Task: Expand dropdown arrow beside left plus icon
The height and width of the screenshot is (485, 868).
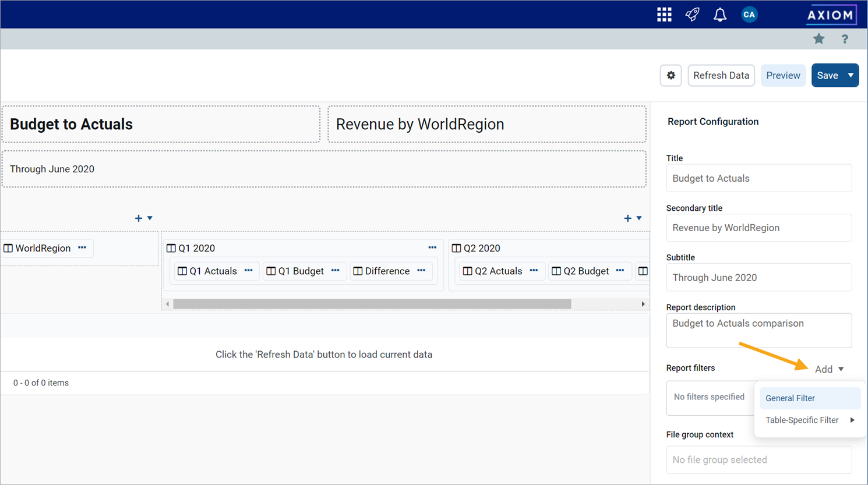Action: coord(150,218)
